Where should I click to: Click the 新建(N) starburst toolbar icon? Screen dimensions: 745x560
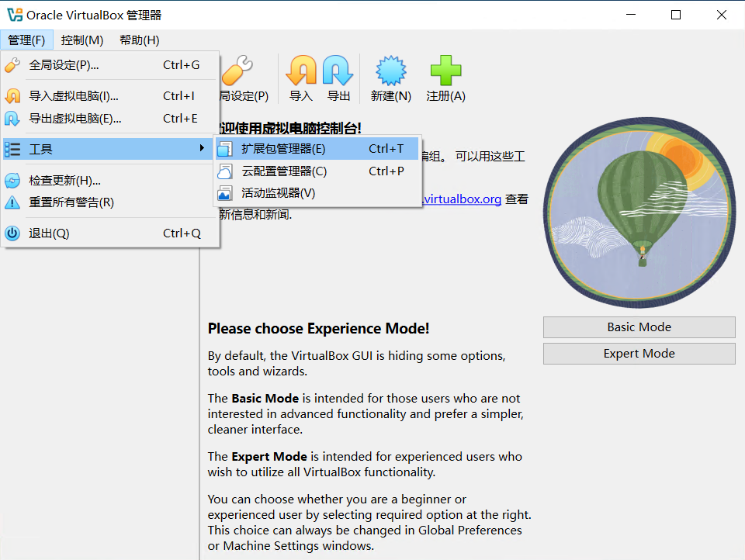391,71
